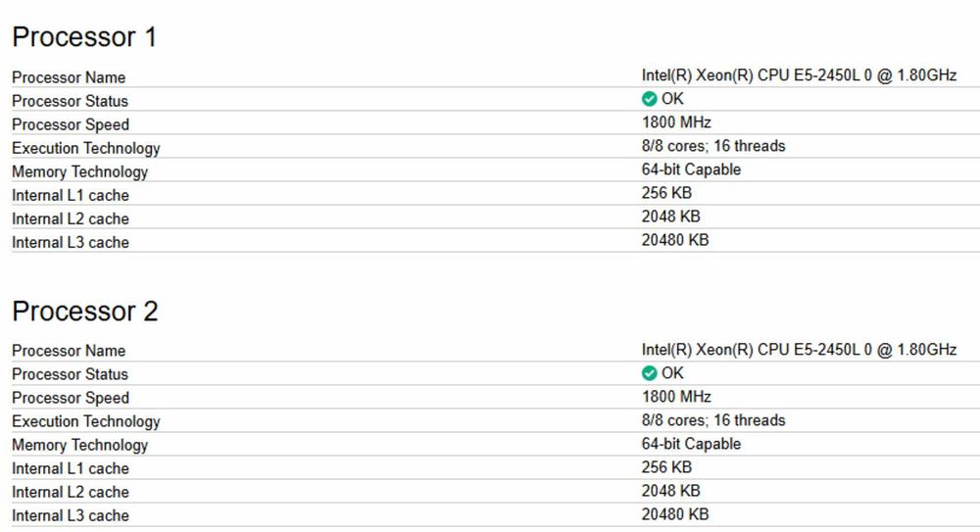Click the cores and threads value for Processor 2
980x532 pixels.
pos(713,420)
